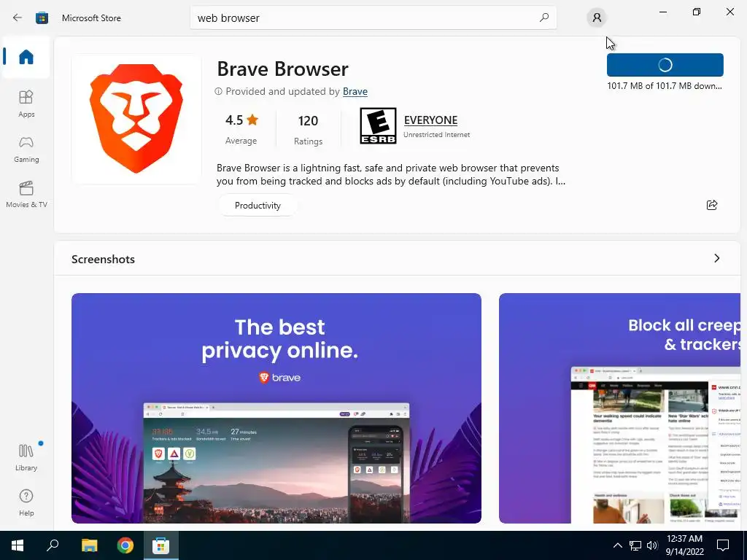Click the search magnifier icon
Image resolution: width=747 pixels, height=560 pixels.
[x=544, y=17]
